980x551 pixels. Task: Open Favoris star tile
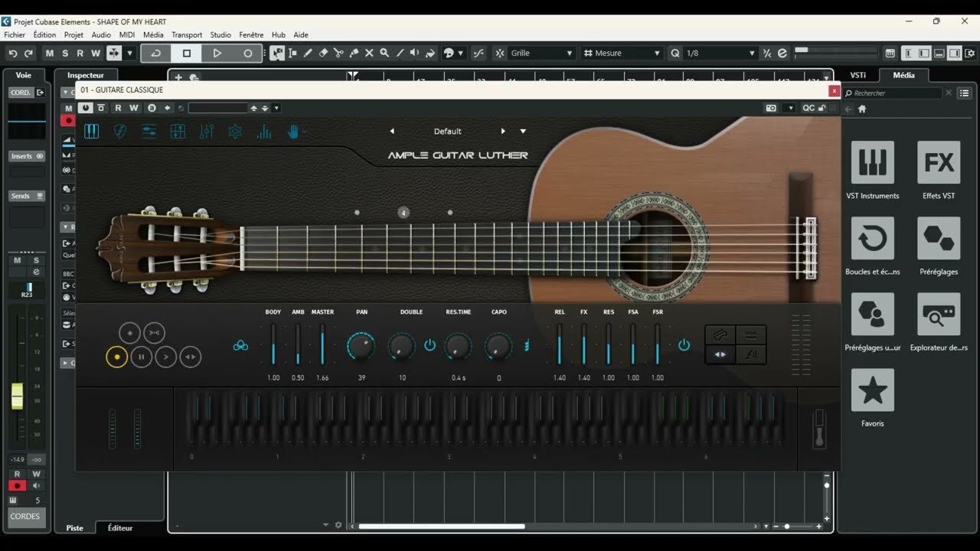873,398
